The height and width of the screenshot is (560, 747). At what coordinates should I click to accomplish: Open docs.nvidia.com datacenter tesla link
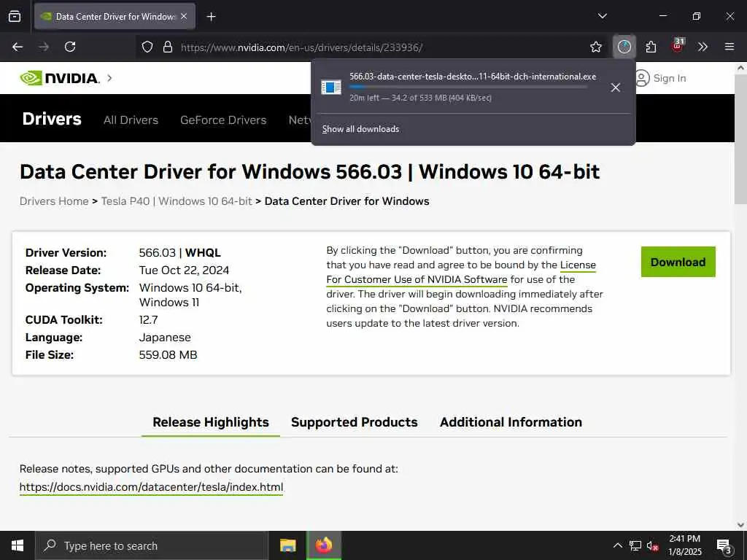pyautogui.click(x=152, y=487)
